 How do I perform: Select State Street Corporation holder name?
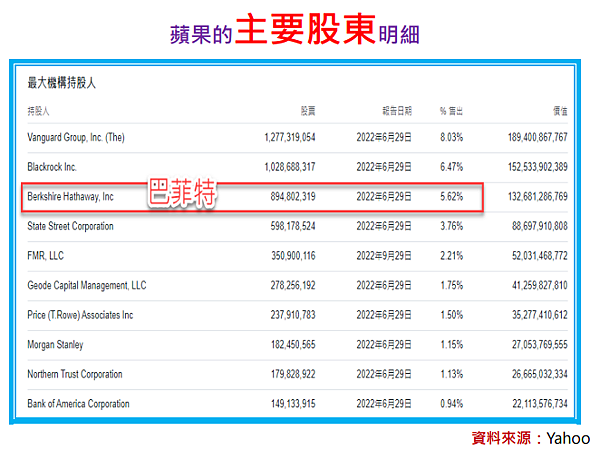point(70,226)
